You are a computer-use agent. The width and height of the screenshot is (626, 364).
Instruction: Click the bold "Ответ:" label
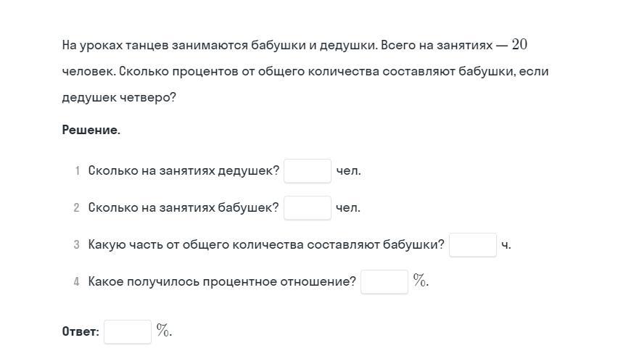click(81, 332)
